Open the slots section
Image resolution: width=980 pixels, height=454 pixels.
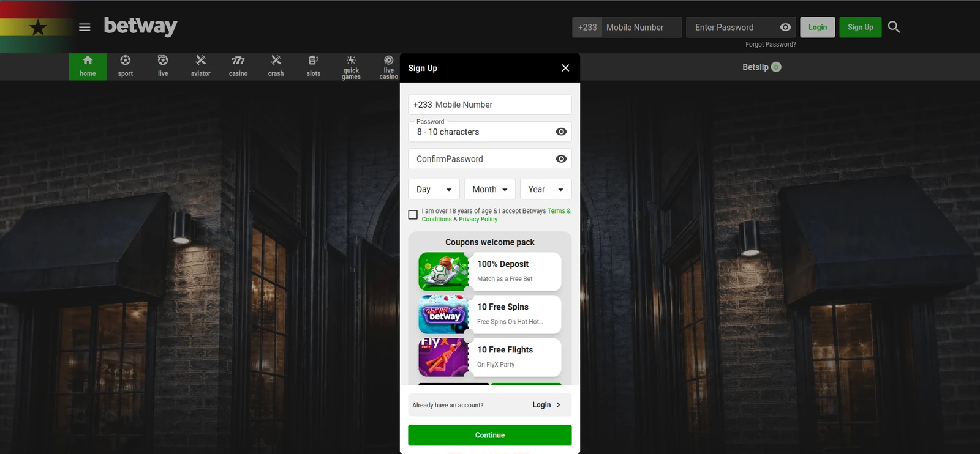(x=314, y=67)
